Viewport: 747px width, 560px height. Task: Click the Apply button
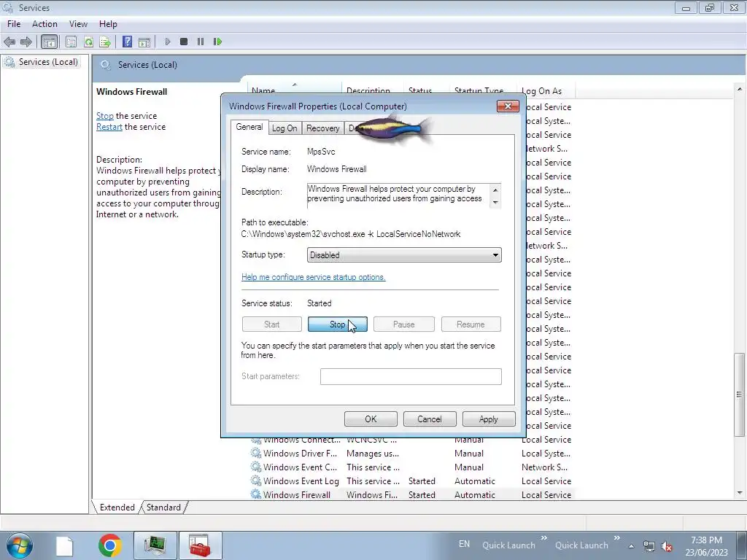(x=489, y=419)
